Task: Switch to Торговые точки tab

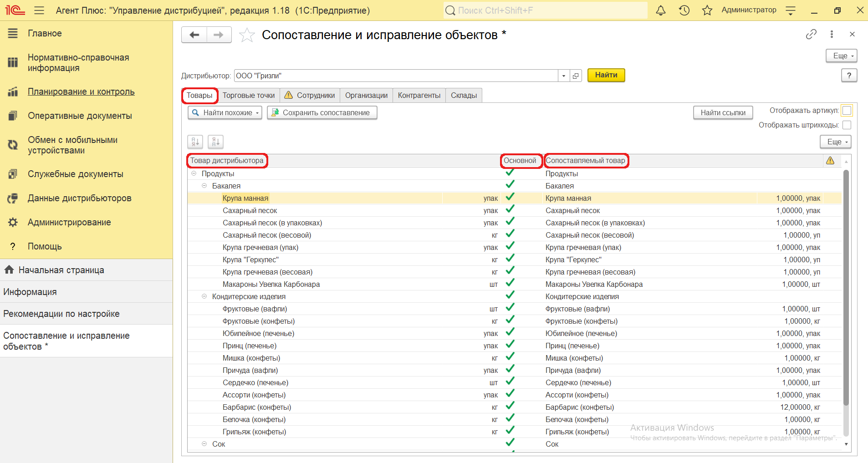Action: [x=249, y=95]
